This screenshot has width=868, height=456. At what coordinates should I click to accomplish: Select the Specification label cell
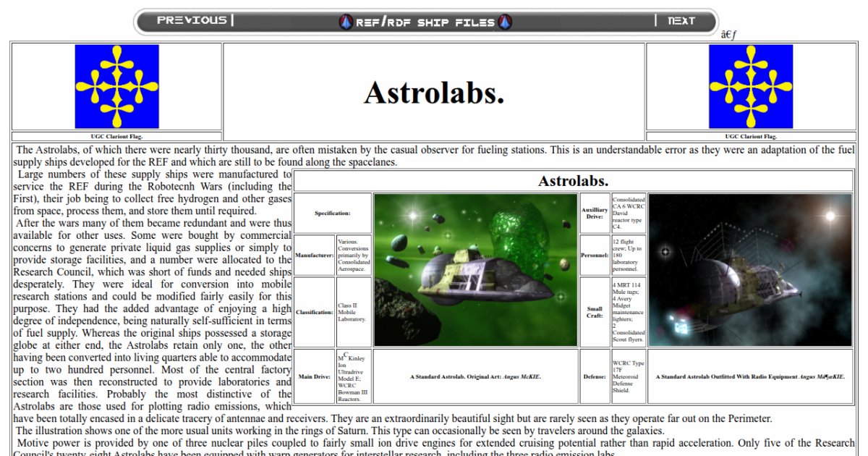(333, 214)
